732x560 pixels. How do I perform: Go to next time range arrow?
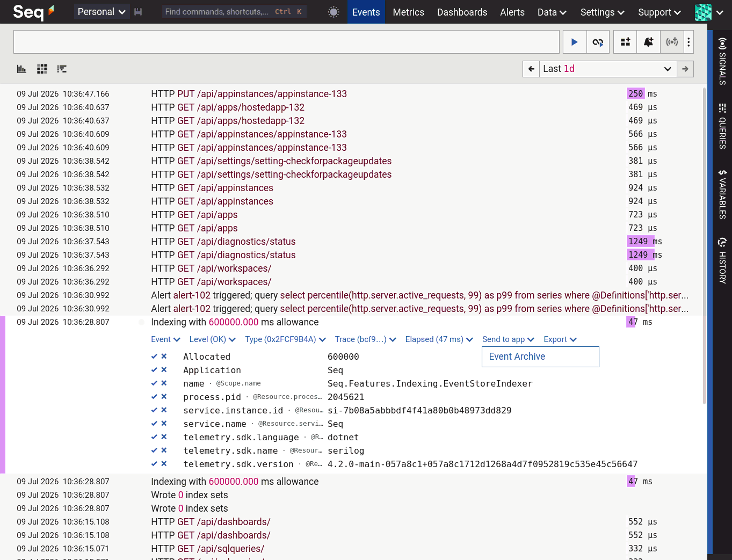point(685,69)
